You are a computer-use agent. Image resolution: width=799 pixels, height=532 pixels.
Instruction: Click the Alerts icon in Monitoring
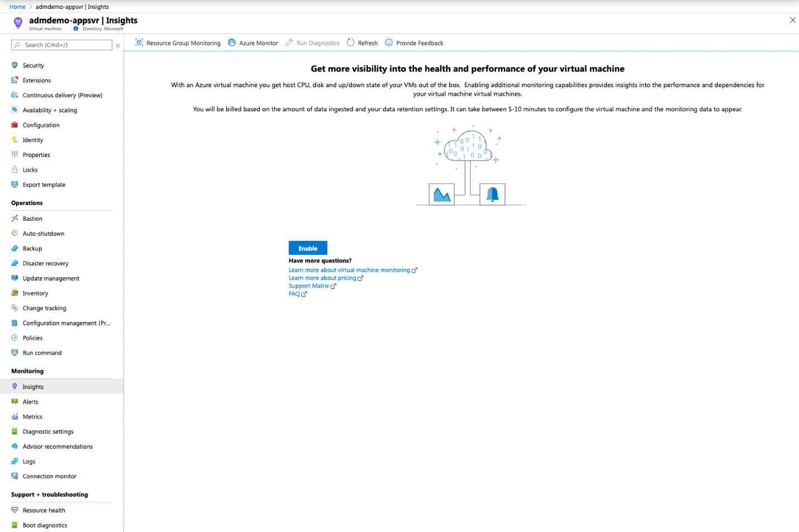point(15,401)
